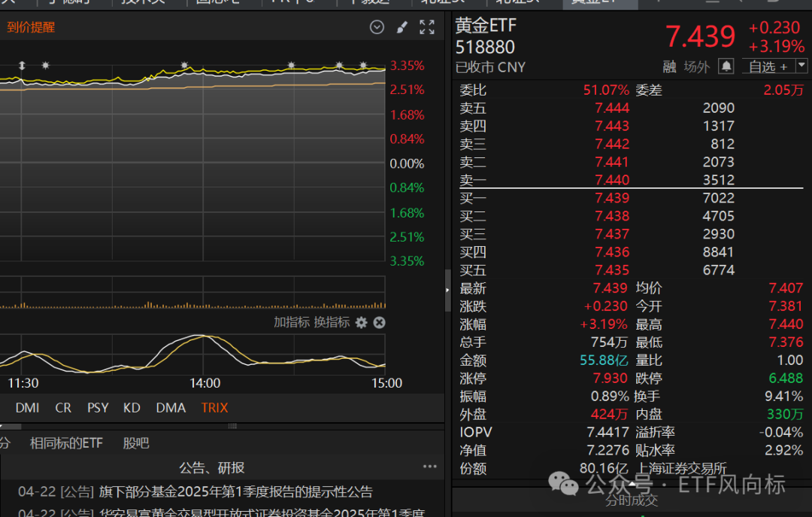Click the bell price alert icon

726,66
